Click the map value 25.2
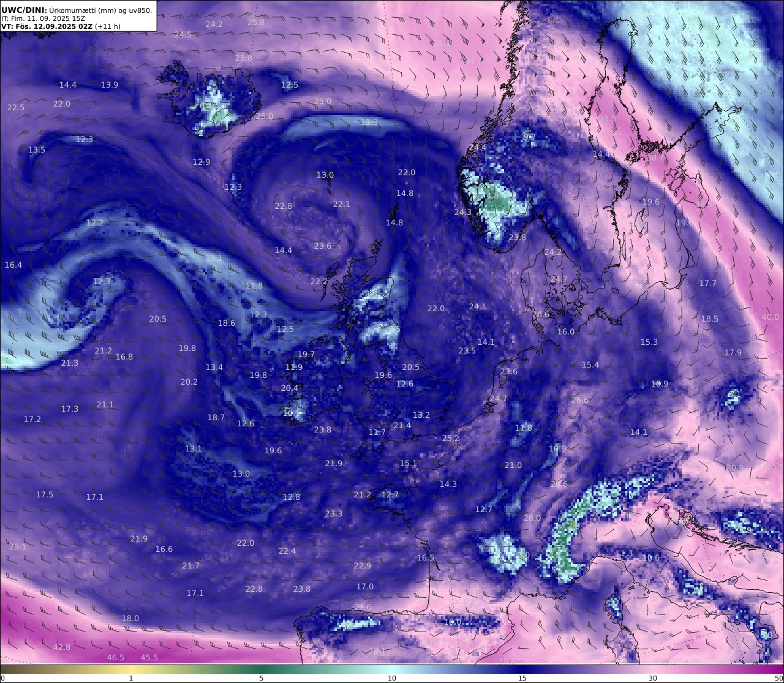Viewport: 784px width, 683px height. [450, 439]
